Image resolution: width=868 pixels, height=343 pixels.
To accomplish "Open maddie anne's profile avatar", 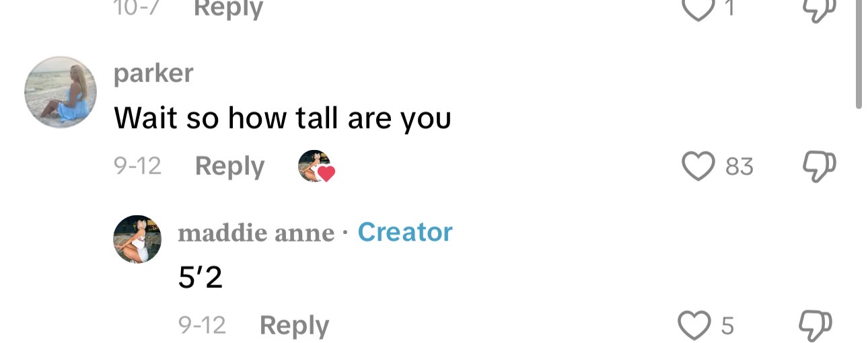I will (137, 239).
